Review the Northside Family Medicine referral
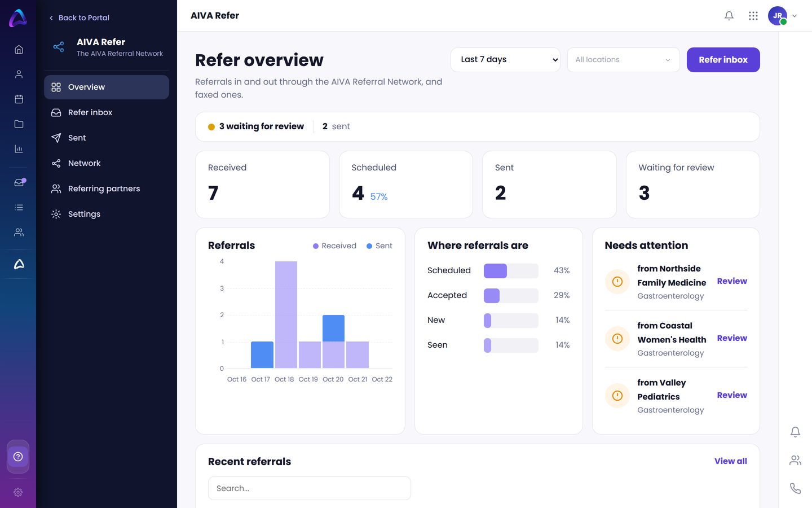 [x=732, y=281]
